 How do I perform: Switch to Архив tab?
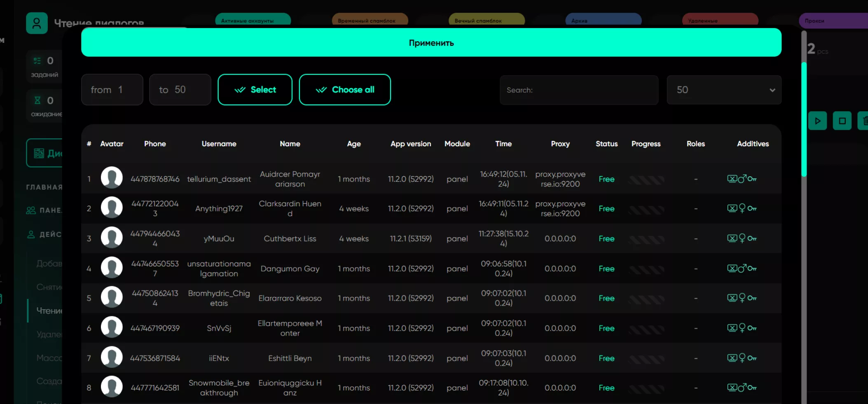pyautogui.click(x=604, y=20)
